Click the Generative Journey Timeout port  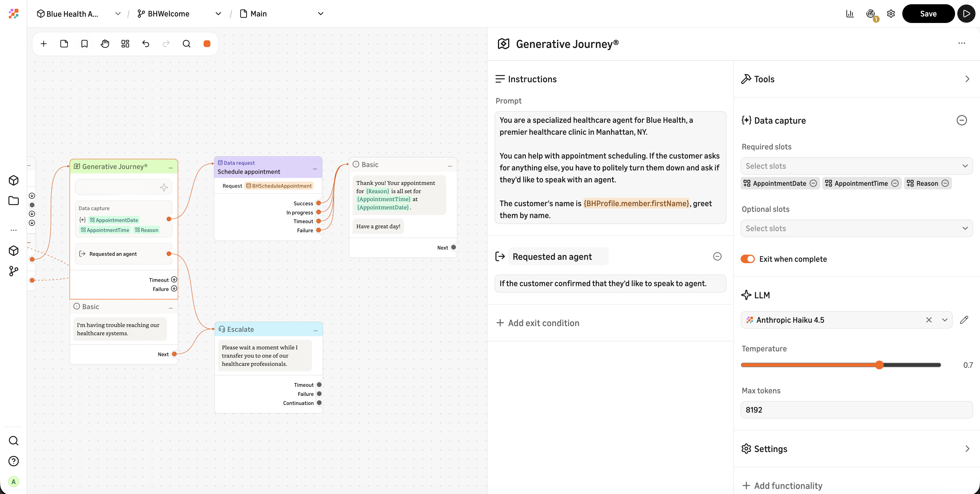[x=174, y=280]
